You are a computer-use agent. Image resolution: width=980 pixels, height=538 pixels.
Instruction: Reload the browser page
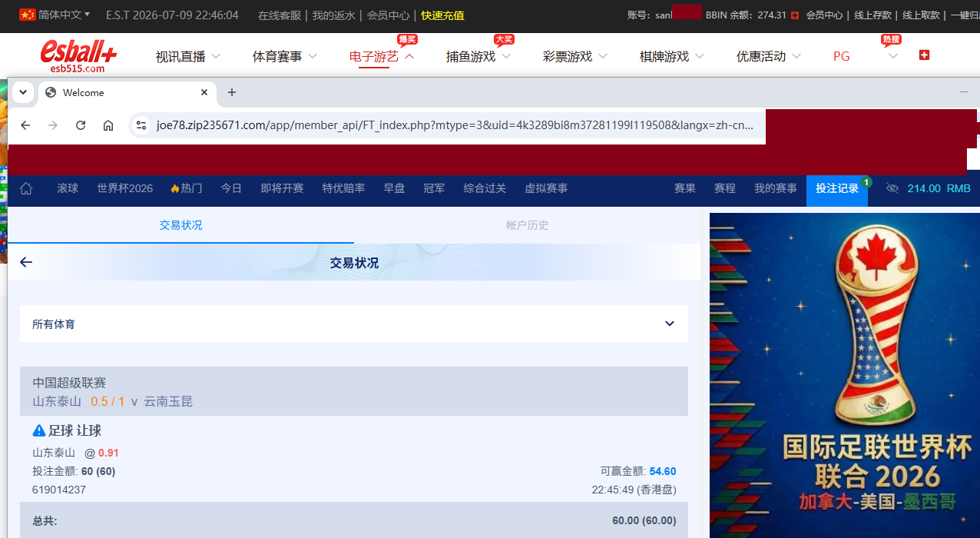[81, 125]
